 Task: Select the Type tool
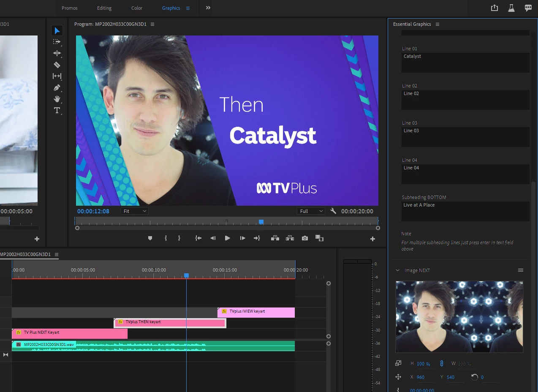pyautogui.click(x=57, y=110)
